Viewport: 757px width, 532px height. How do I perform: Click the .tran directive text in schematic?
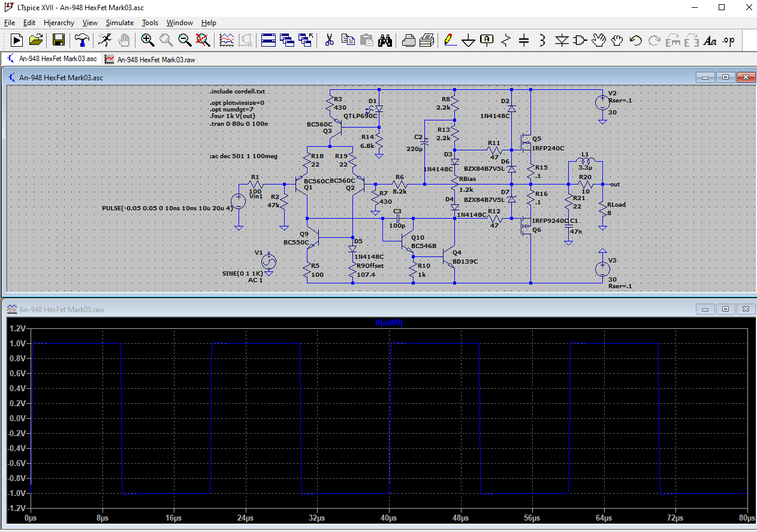tap(239, 123)
